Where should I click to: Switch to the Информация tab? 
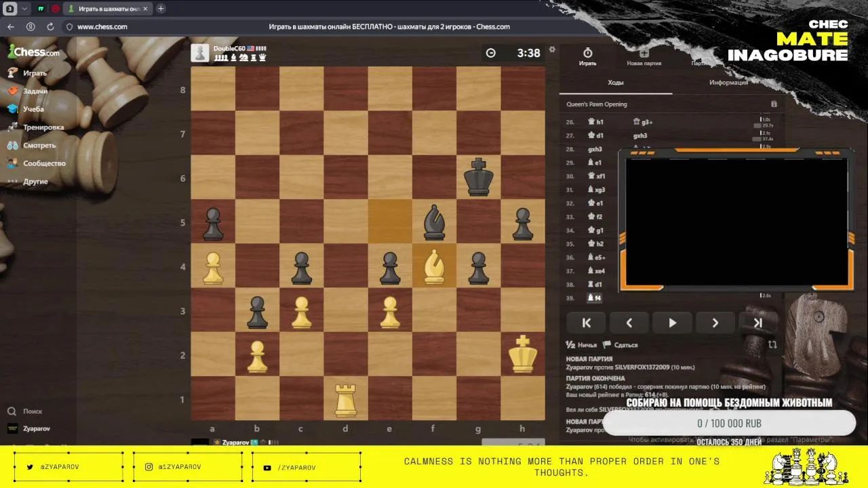pos(728,83)
